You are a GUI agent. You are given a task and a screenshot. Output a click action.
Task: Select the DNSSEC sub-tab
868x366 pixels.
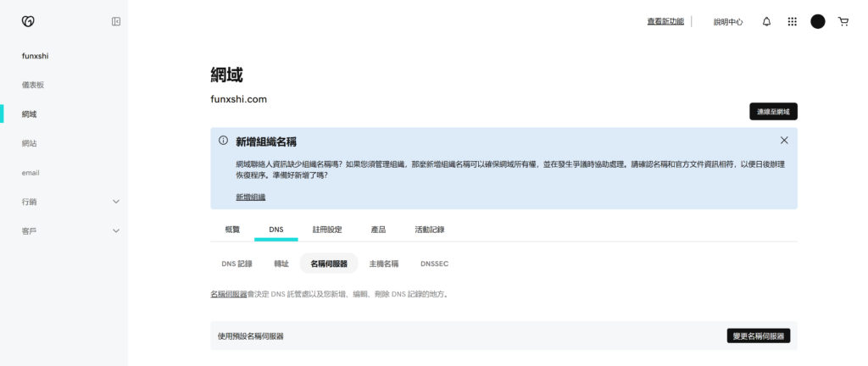click(x=434, y=263)
